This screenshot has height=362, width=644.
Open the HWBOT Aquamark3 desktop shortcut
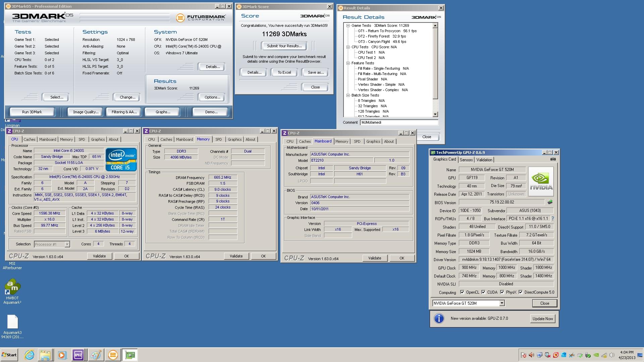12,292
